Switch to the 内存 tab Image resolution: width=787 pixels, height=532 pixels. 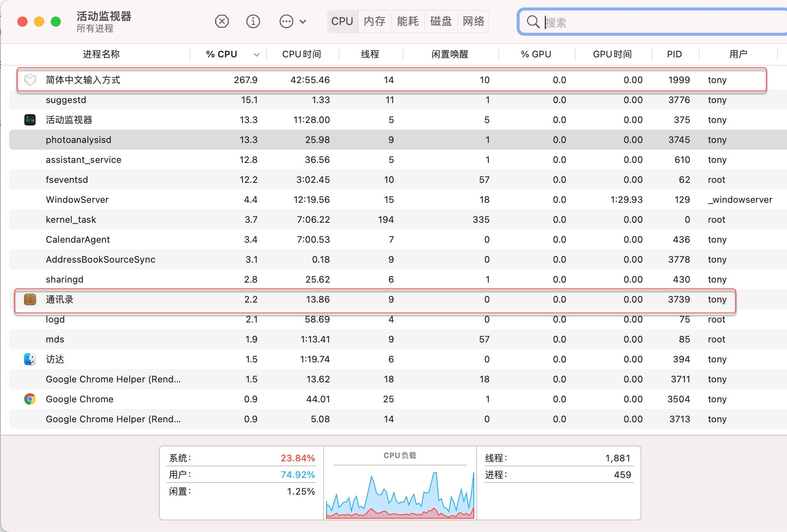pos(374,21)
